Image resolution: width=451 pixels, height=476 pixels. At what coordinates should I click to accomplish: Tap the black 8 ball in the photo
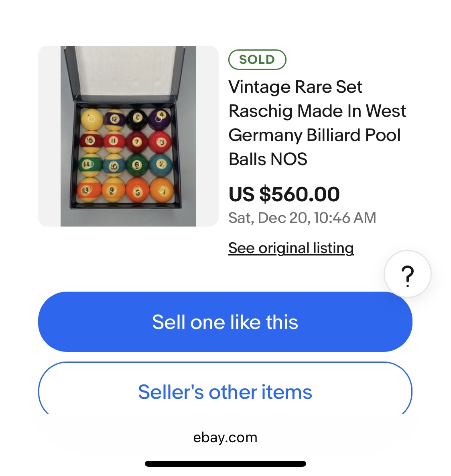point(137,119)
